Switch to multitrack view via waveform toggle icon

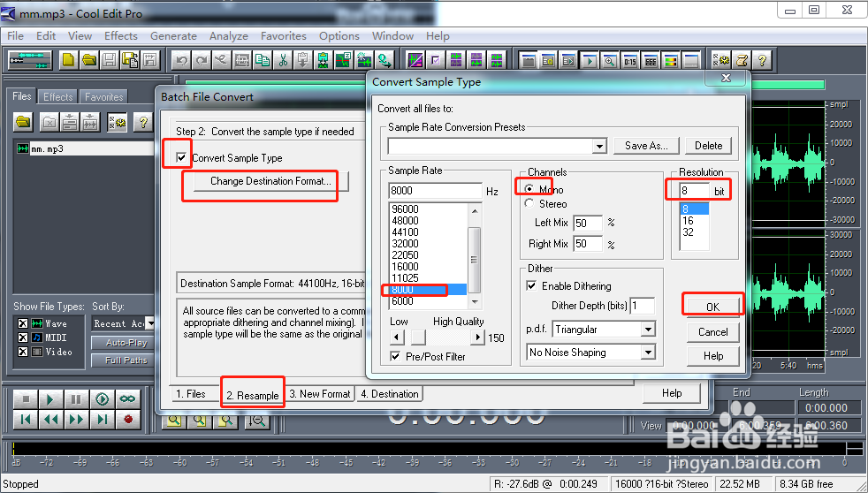click(30, 60)
